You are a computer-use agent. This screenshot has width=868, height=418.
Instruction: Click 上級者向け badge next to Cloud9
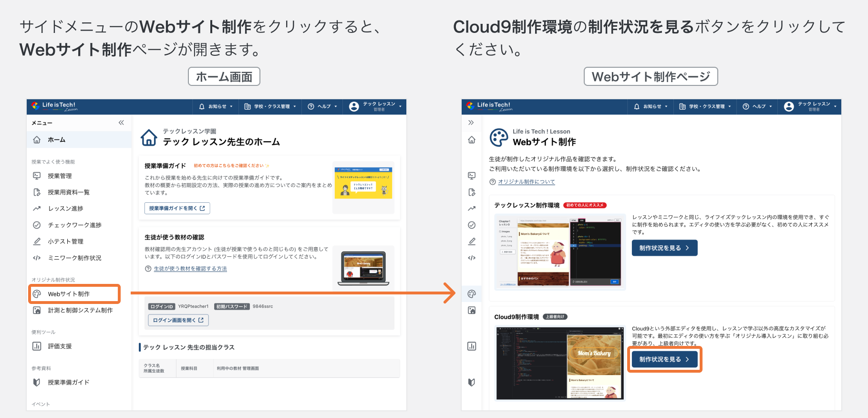click(555, 317)
